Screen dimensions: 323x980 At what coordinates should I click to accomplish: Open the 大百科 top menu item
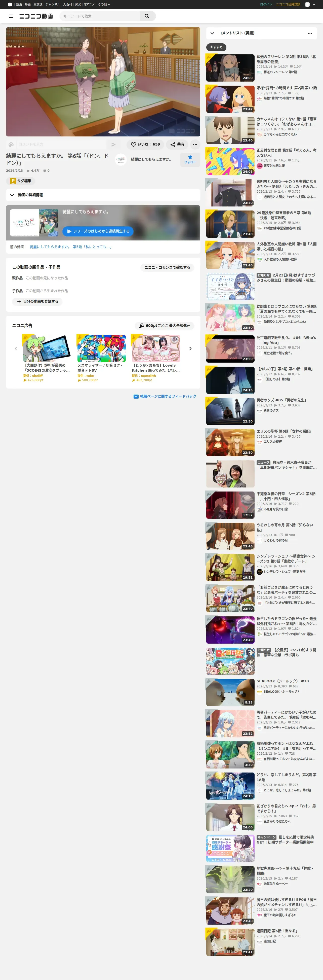pyautogui.click(x=68, y=5)
